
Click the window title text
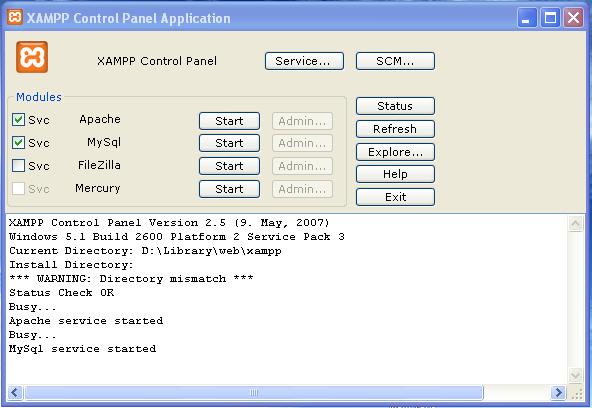[128, 18]
